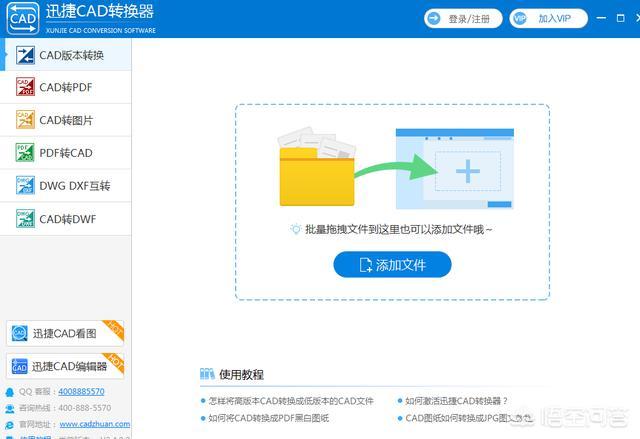Click the 加入VIP button
This screenshot has height=439, width=640.
coord(549,18)
